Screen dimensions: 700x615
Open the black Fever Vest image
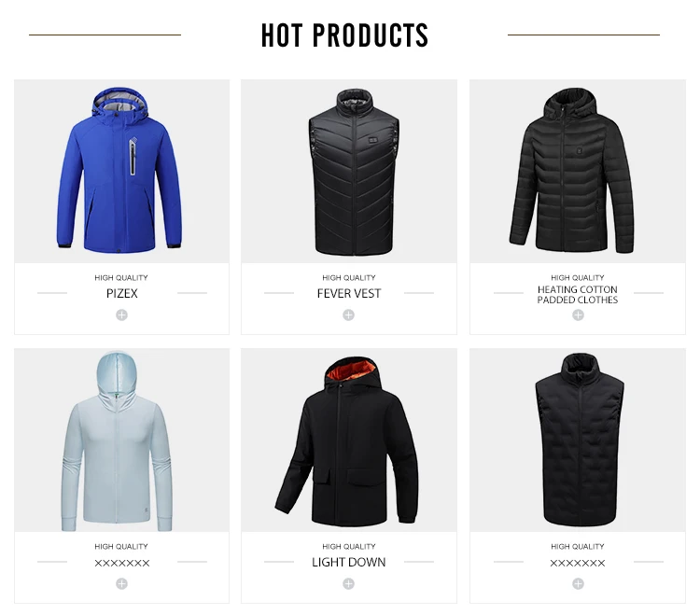click(x=349, y=172)
